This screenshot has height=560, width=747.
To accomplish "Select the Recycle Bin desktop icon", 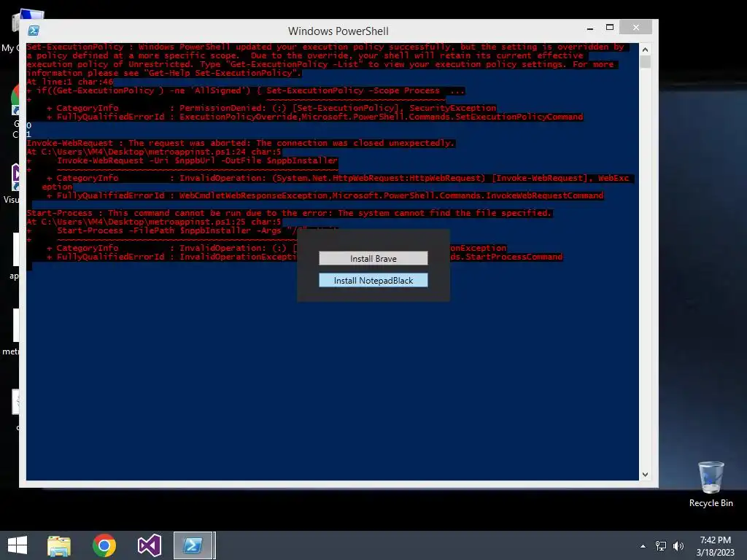I will [x=711, y=484].
